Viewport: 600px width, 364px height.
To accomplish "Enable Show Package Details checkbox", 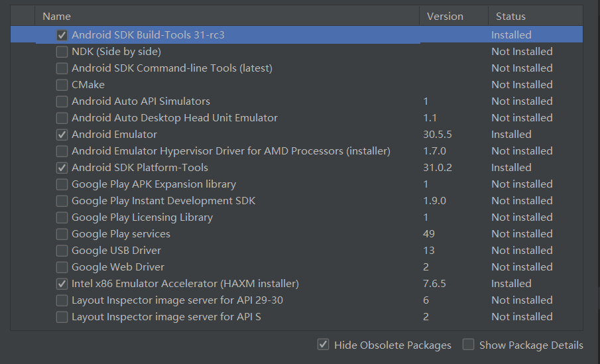I will 468,345.
